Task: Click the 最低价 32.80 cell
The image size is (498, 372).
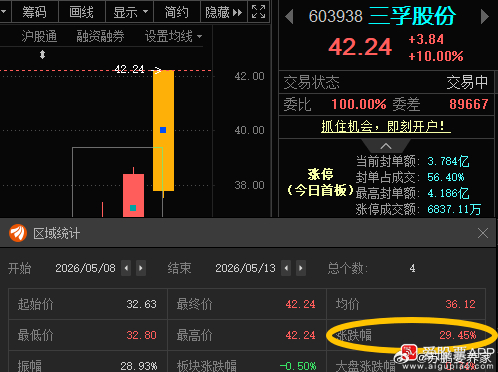Action: (88, 335)
